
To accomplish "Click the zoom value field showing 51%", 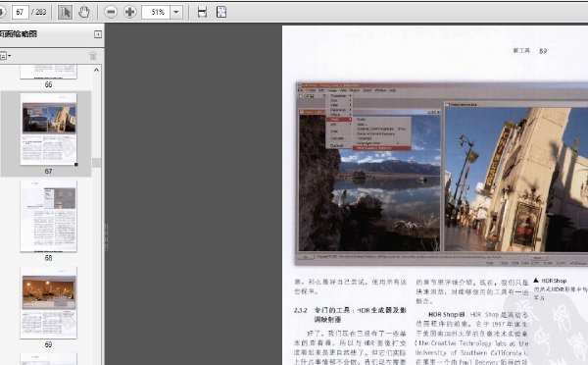I will click(156, 13).
